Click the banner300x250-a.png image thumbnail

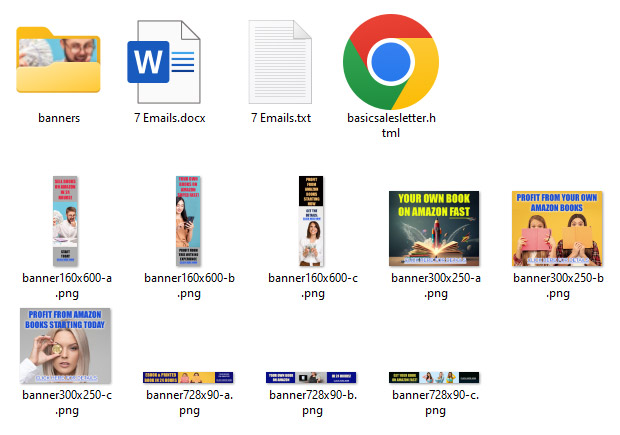tap(433, 228)
